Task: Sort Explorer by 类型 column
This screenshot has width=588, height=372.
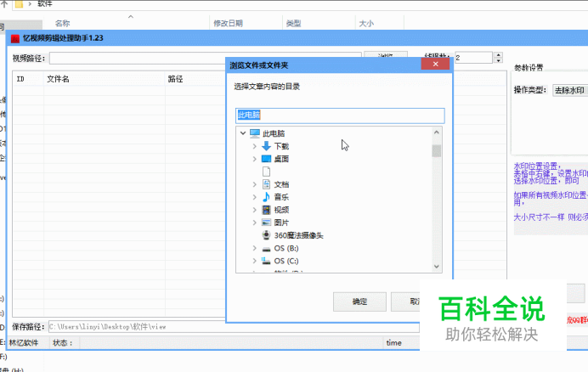Action: [x=294, y=23]
